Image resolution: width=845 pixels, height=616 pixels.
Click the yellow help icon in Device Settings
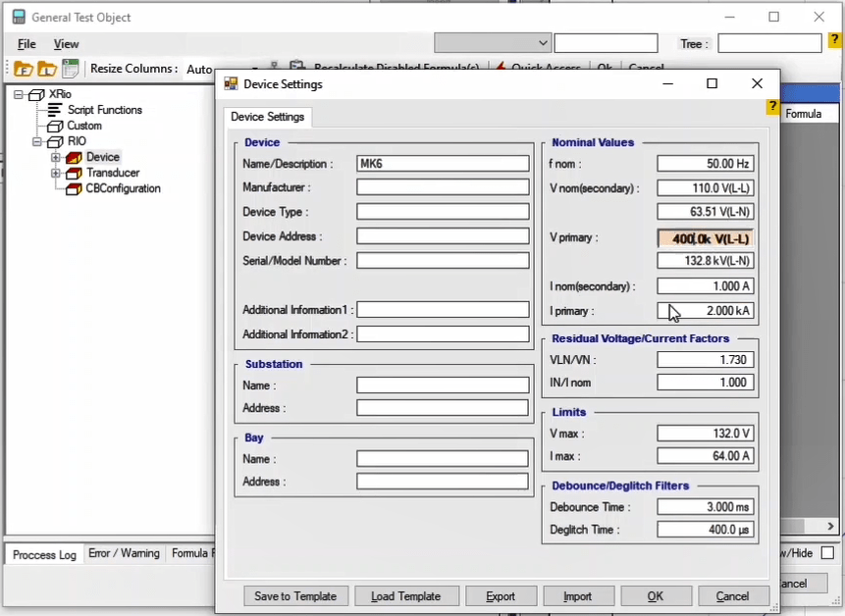click(773, 106)
